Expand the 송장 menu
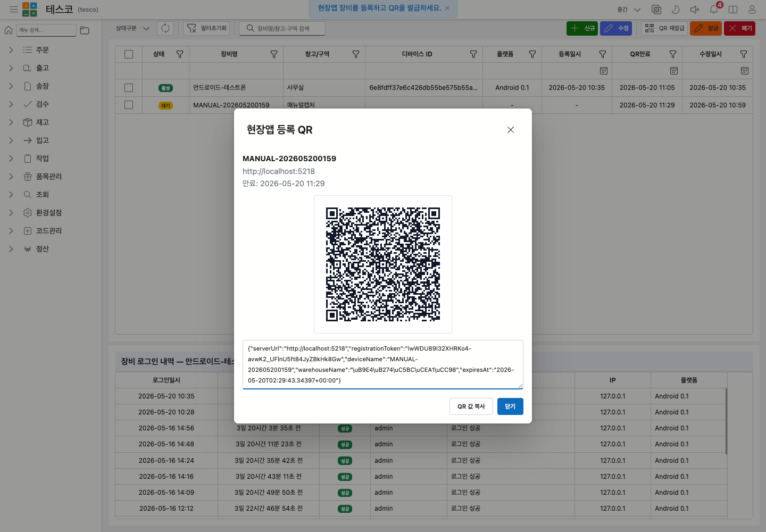Image resolution: width=766 pixels, height=532 pixels. click(11, 86)
